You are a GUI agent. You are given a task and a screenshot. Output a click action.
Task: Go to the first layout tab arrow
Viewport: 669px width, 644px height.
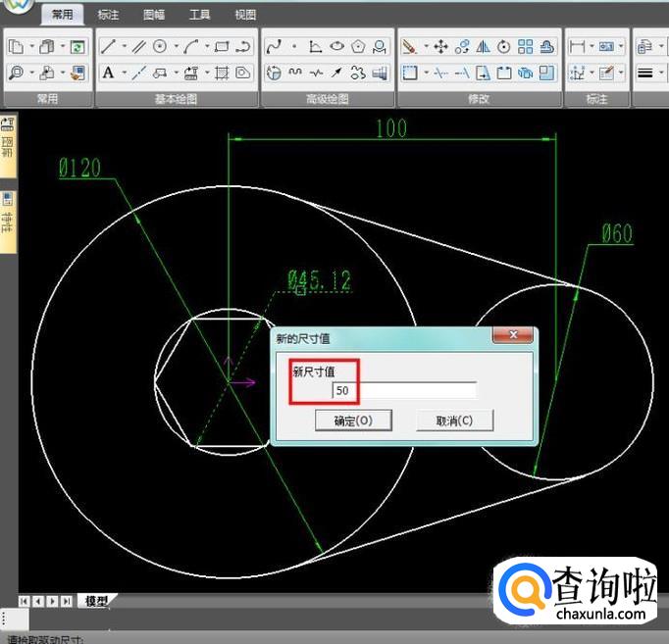[24, 601]
